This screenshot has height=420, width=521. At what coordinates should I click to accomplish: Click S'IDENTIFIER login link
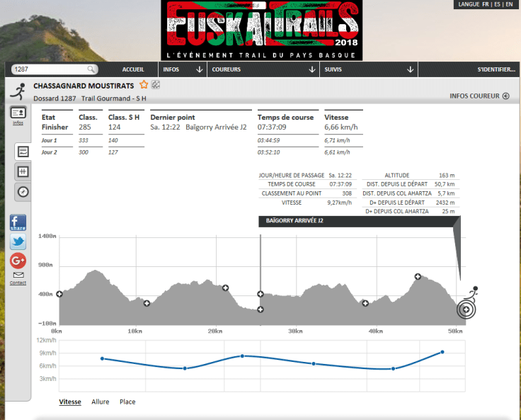(x=496, y=69)
